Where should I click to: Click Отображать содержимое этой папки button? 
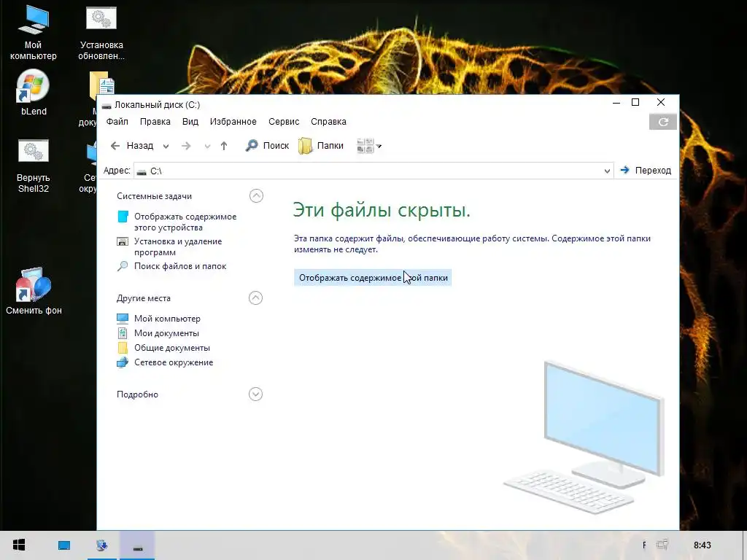pyautogui.click(x=373, y=278)
